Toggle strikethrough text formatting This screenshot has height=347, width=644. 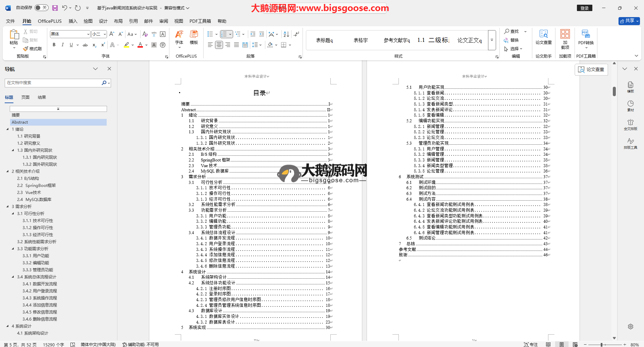(x=85, y=45)
